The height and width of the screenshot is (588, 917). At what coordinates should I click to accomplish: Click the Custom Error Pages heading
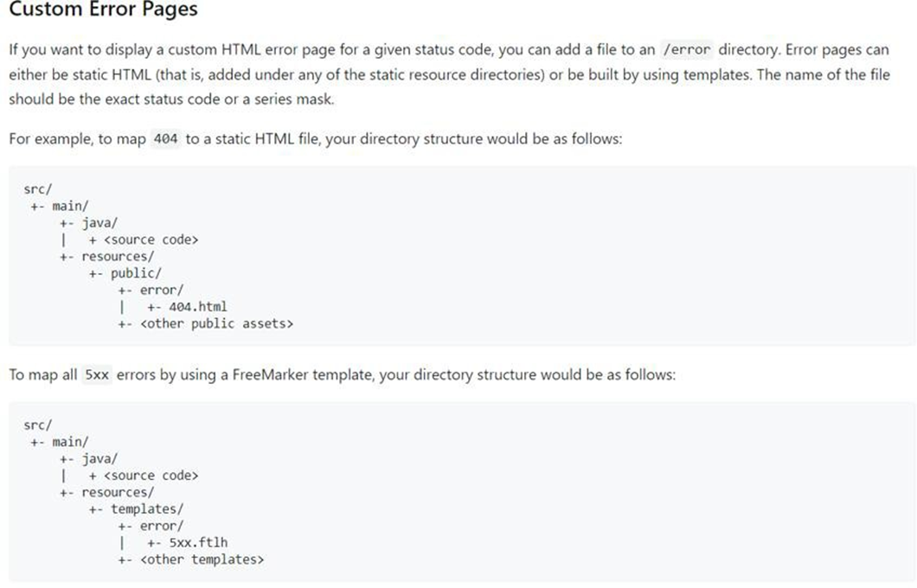(103, 11)
